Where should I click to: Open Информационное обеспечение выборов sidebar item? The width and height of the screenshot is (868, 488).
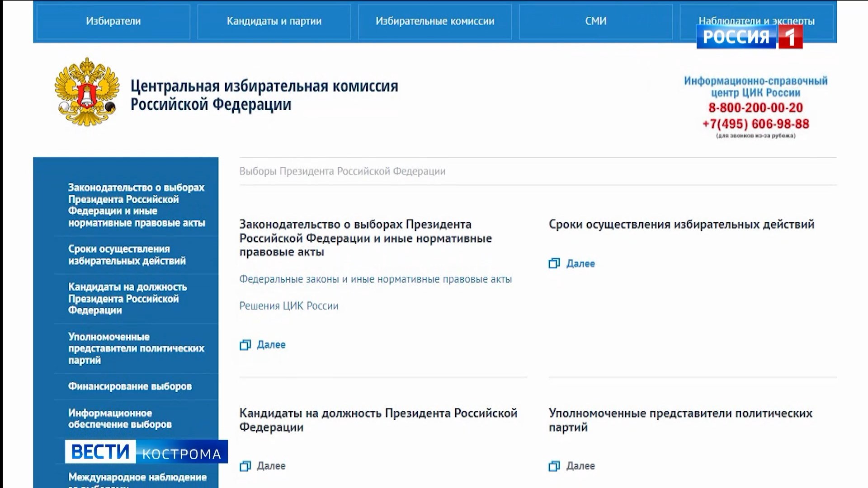point(120,419)
